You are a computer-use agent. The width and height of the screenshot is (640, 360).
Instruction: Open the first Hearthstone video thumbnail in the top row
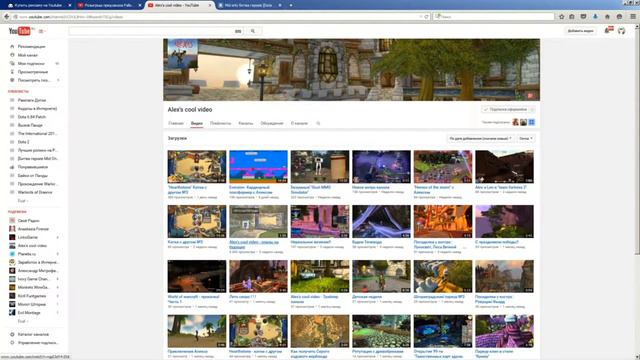197,167
